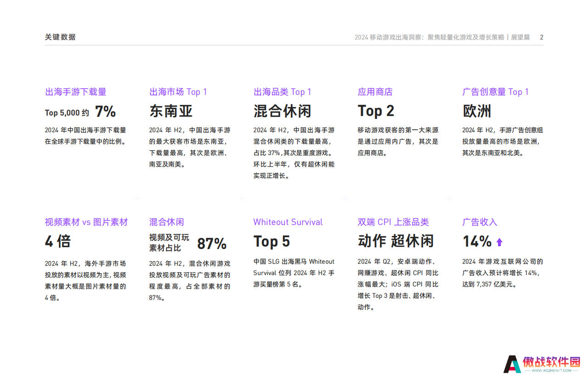The width and height of the screenshot is (588, 376).
Task: Select the 双端 CPI 上涨品类 heading
Action: point(393,222)
